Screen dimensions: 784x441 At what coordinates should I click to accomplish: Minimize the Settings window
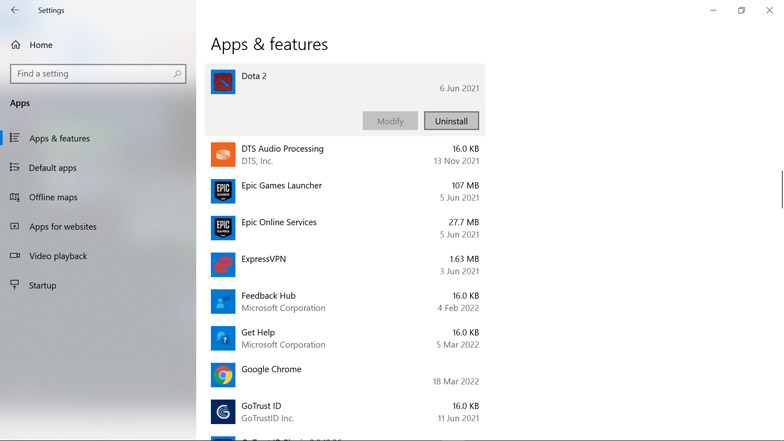click(714, 10)
